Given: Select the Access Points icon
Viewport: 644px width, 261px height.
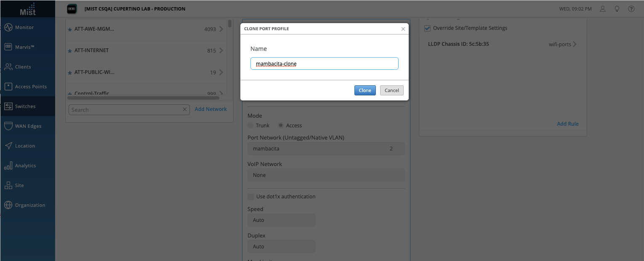Looking at the screenshot, I should click(8, 87).
